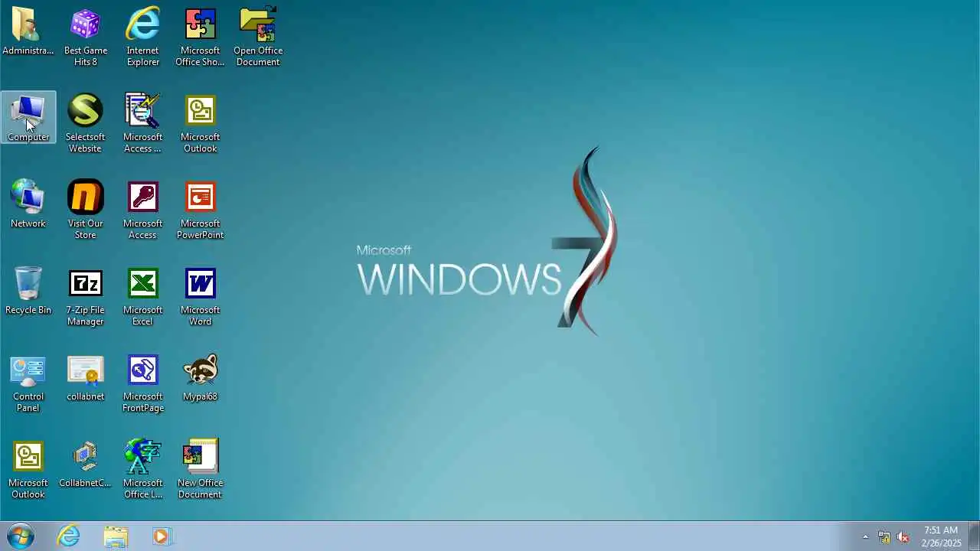Click the CollabnetC... truncated-label shortcut icon
This screenshot has height=551, width=980.
point(85,457)
